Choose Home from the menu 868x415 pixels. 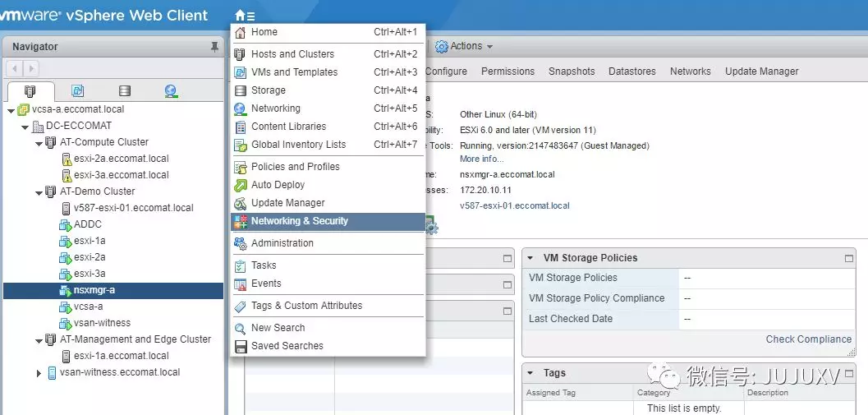328,32
